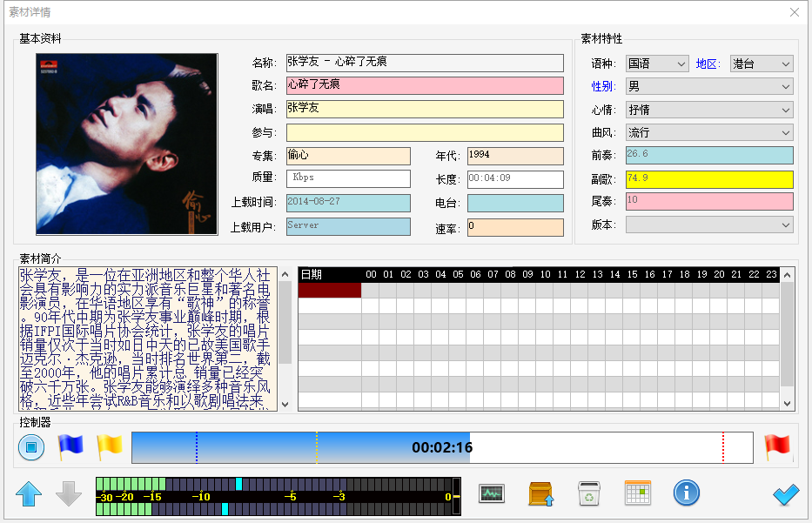Click the blue info icon
812x523 pixels.
tap(686, 493)
